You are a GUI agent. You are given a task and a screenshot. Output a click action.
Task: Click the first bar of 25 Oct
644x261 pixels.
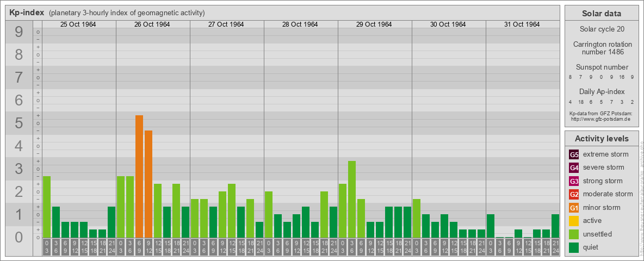click(47, 207)
